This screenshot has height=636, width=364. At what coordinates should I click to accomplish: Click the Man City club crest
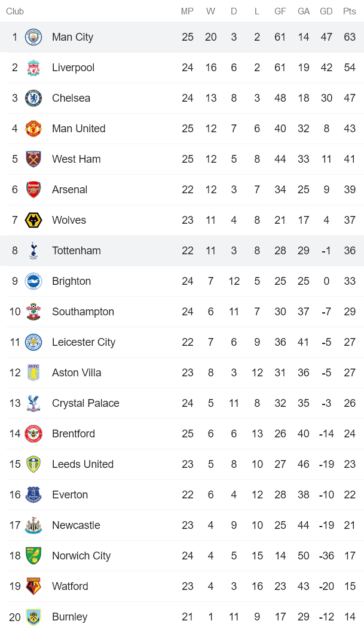pyautogui.click(x=33, y=37)
